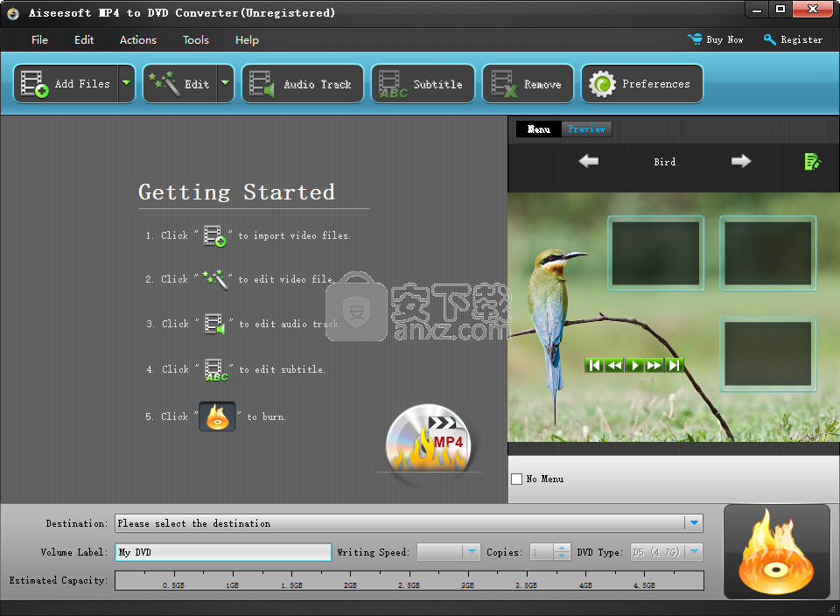Maximize the application window

click(x=780, y=9)
